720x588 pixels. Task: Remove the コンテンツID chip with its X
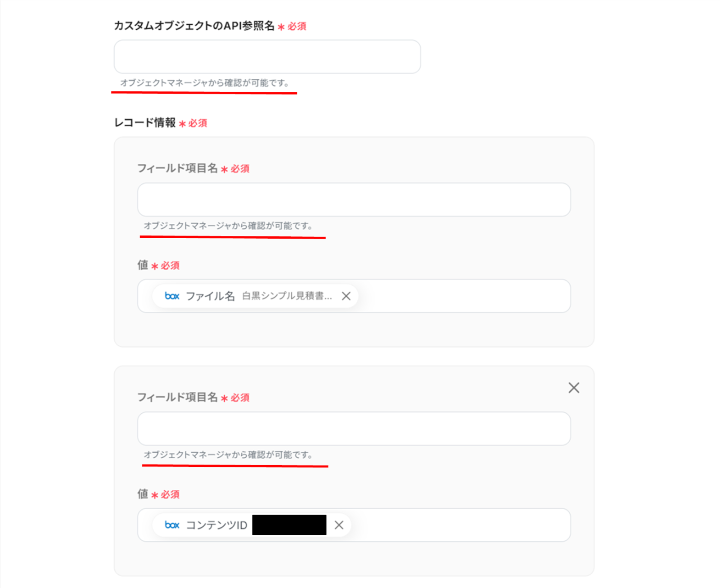339,525
